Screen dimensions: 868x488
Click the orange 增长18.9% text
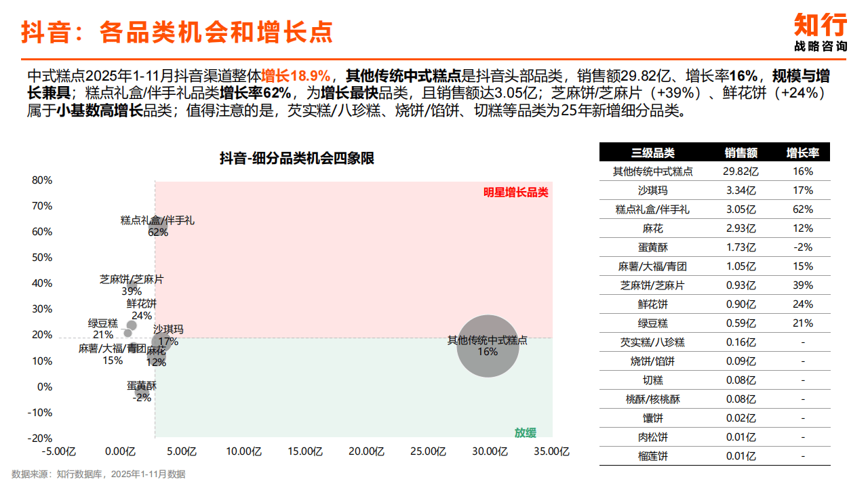click(296, 75)
